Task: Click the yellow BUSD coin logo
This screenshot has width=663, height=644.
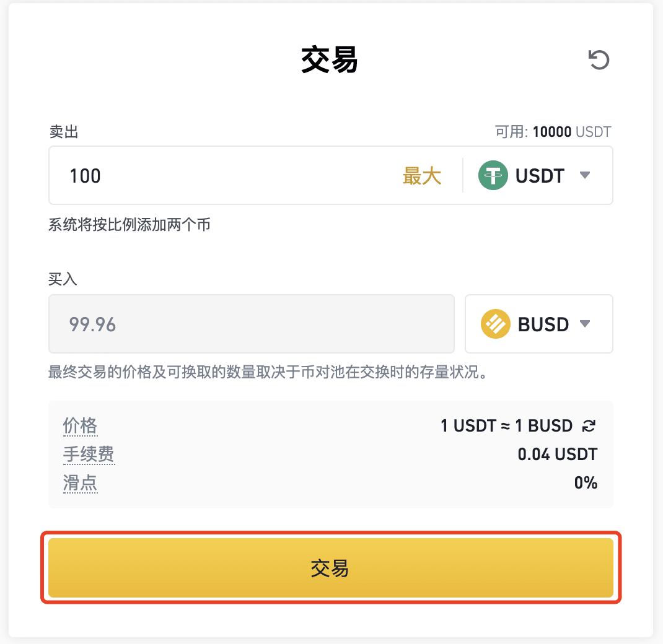Action: pos(495,324)
